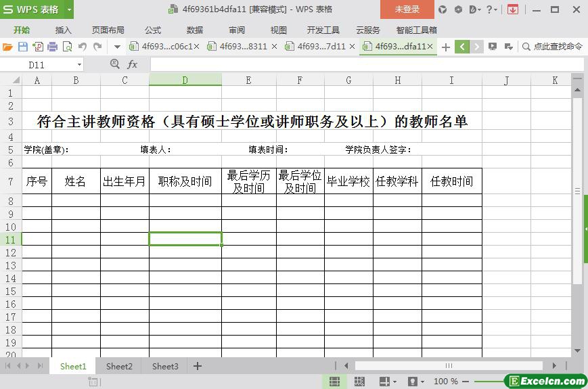
Task: Click the 100 % zoom level
Action: pyautogui.click(x=445, y=382)
